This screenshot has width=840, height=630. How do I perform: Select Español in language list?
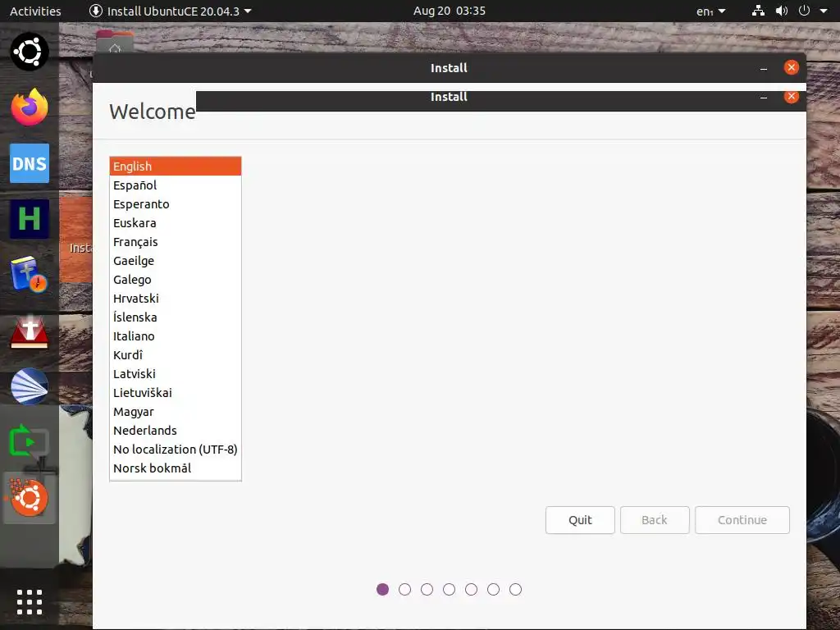(176, 185)
